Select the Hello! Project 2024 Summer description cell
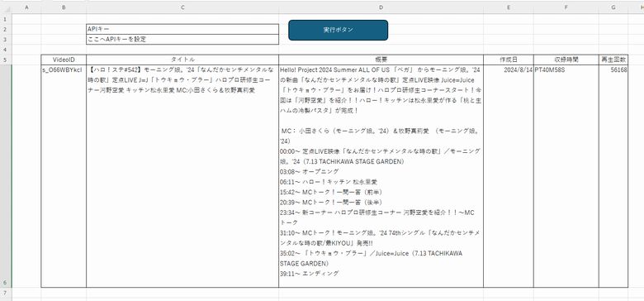Screen dimensions: 644x301 click(x=381, y=176)
